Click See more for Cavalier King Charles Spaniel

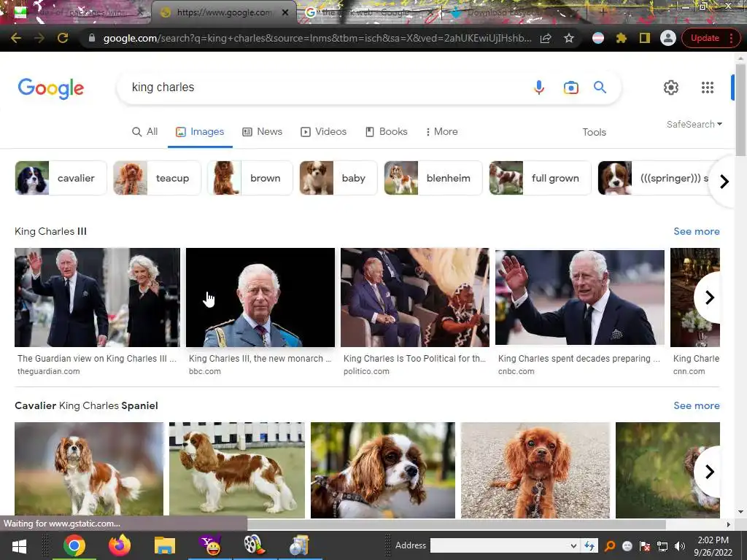click(696, 405)
